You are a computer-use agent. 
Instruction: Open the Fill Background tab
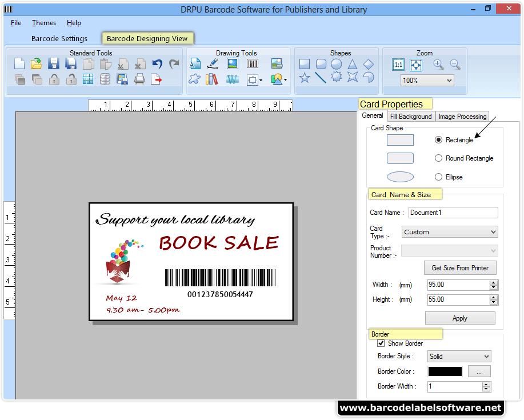click(411, 116)
